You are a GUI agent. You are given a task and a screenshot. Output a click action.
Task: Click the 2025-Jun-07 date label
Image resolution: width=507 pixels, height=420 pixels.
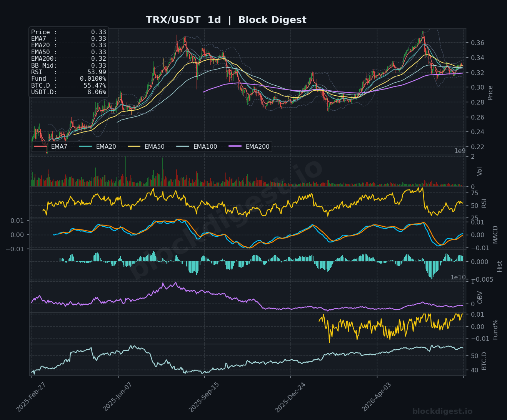click(x=118, y=397)
